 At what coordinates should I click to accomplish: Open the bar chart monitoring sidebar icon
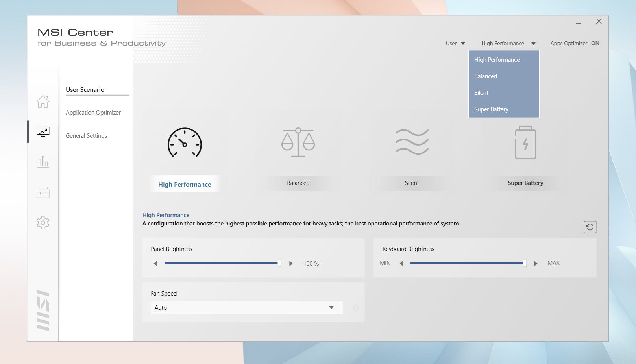pos(43,162)
